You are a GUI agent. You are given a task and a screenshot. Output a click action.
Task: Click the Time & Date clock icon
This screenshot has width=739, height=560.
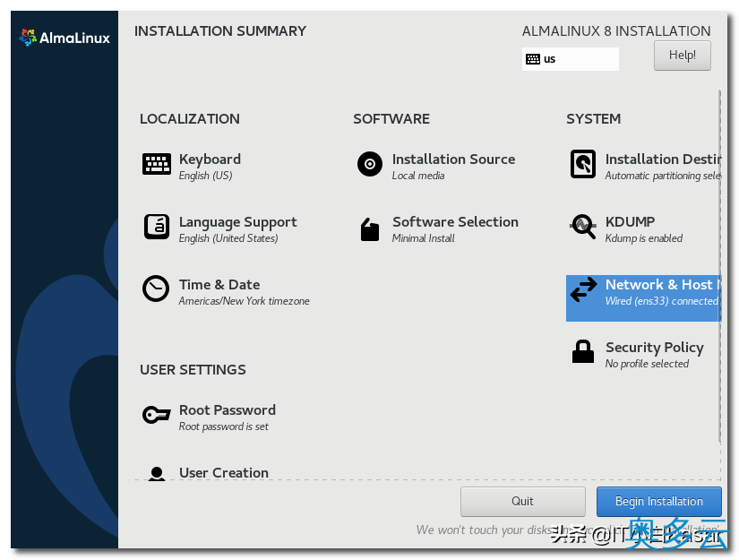point(156,289)
